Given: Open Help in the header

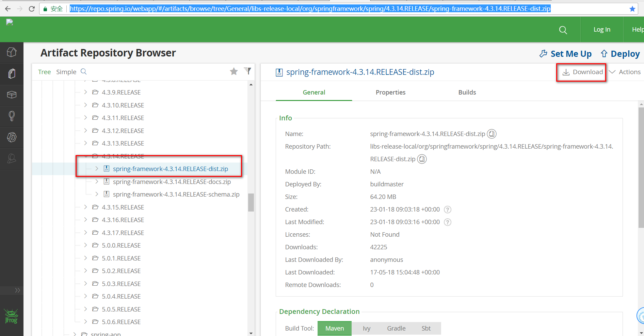Looking at the screenshot, I should coord(638,30).
